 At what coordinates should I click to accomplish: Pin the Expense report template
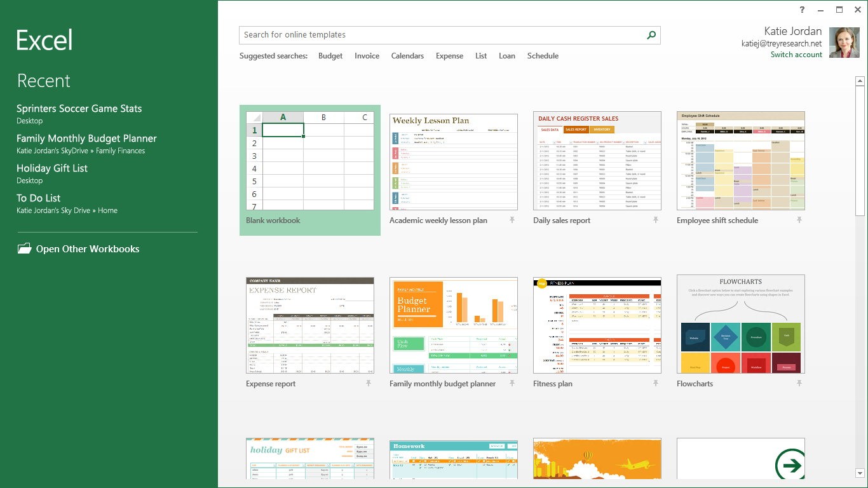pos(369,383)
